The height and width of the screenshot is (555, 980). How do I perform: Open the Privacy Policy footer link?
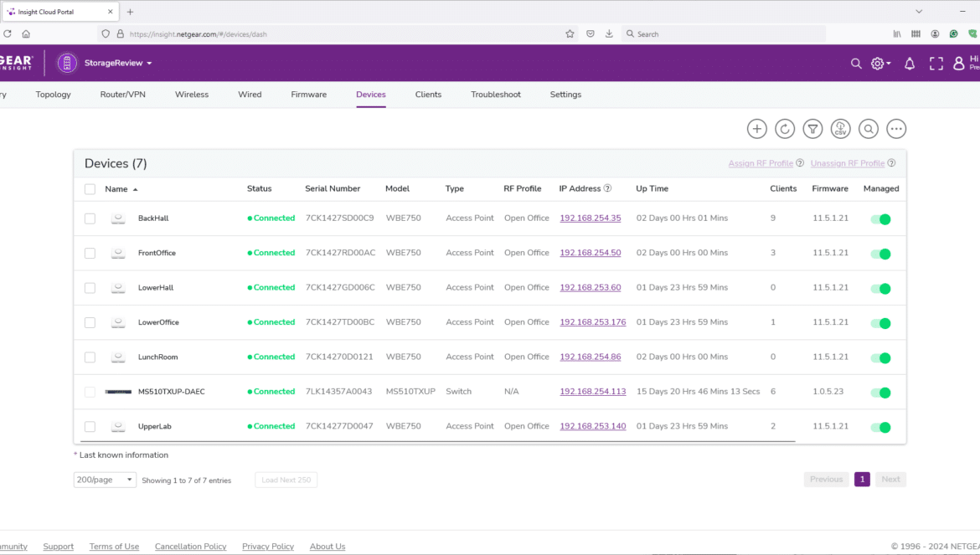point(268,547)
